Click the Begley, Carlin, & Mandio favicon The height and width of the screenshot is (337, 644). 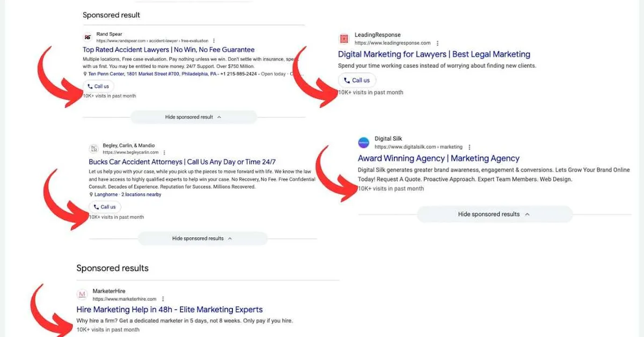[x=93, y=149]
